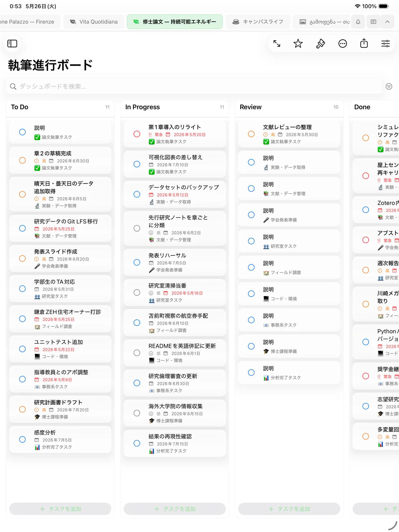Open the 海外大学の情報収集 card

[175, 413]
